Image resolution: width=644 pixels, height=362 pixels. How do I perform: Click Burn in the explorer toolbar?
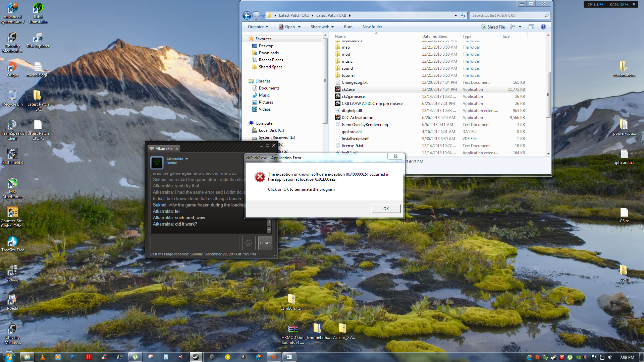[348, 27]
